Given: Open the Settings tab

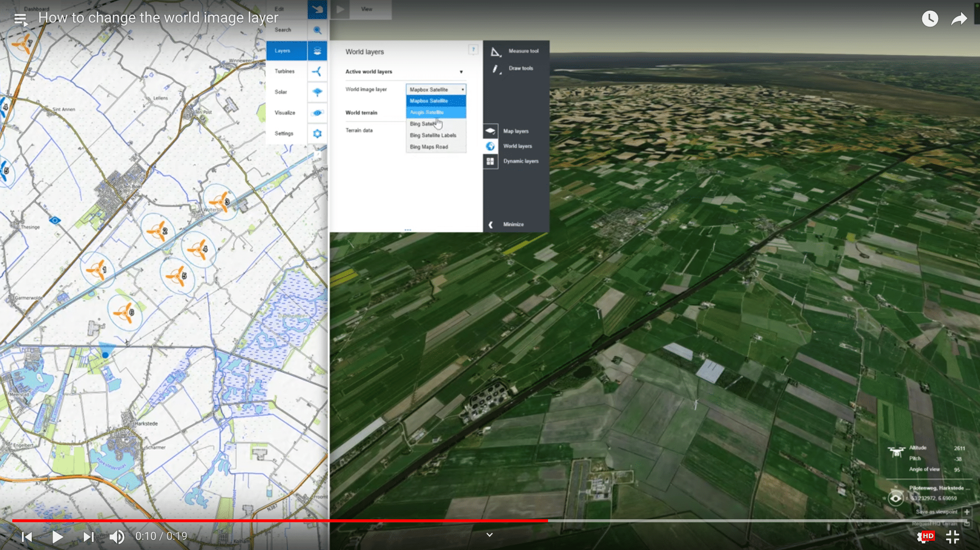Looking at the screenshot, I should click(287, 134).
